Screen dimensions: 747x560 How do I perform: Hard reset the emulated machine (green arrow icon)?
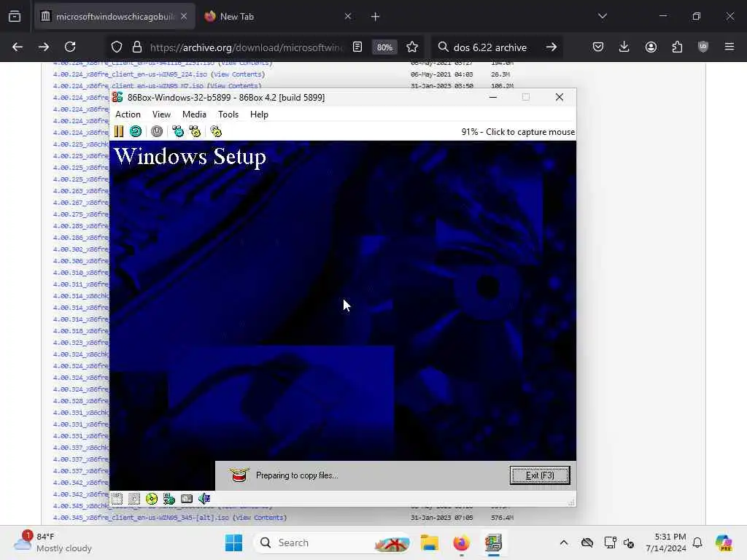click(136, 131)
